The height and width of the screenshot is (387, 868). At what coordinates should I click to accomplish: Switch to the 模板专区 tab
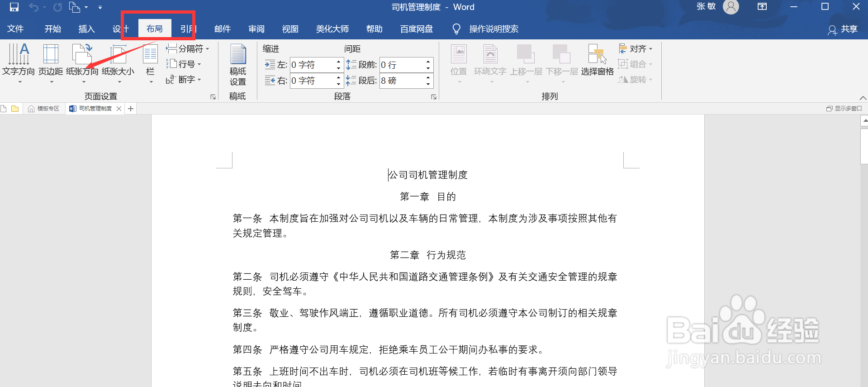point(44,109)
